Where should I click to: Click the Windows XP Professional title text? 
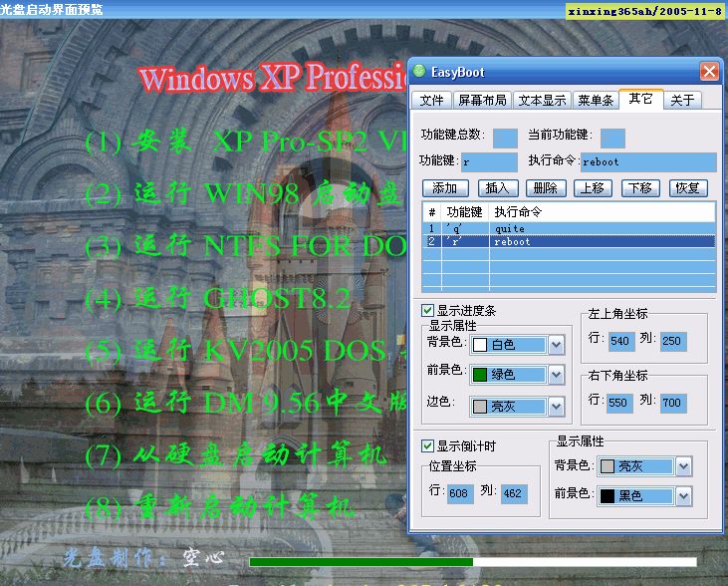(x=273, y=77)
